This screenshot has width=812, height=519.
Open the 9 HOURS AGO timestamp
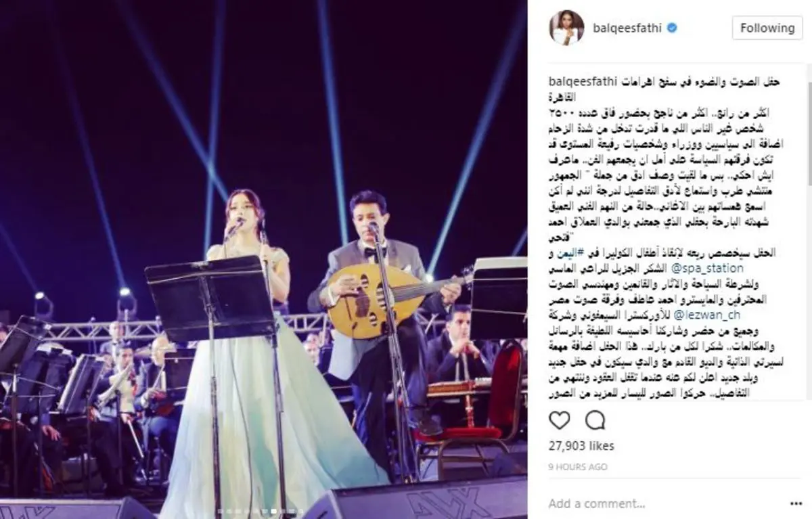(x=577, y=467)
